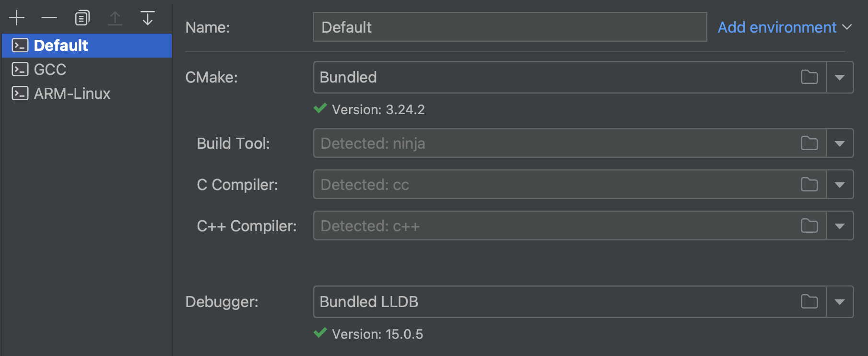Remove the selected toolchain with minus icon
The width and height of the screenshot is (868, 356).
[x=49, y=18]
